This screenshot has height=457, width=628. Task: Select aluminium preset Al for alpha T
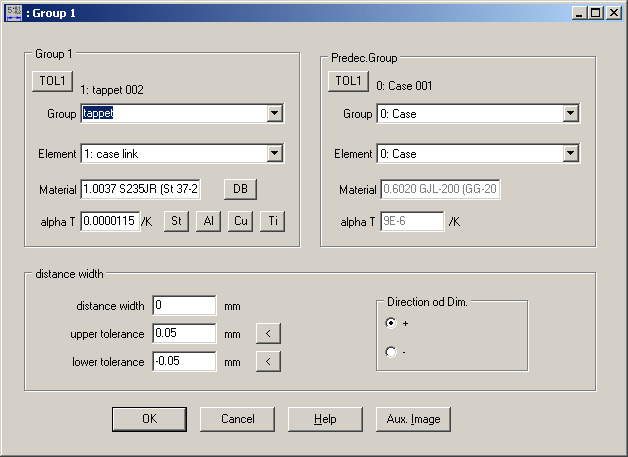coord(208,221)
